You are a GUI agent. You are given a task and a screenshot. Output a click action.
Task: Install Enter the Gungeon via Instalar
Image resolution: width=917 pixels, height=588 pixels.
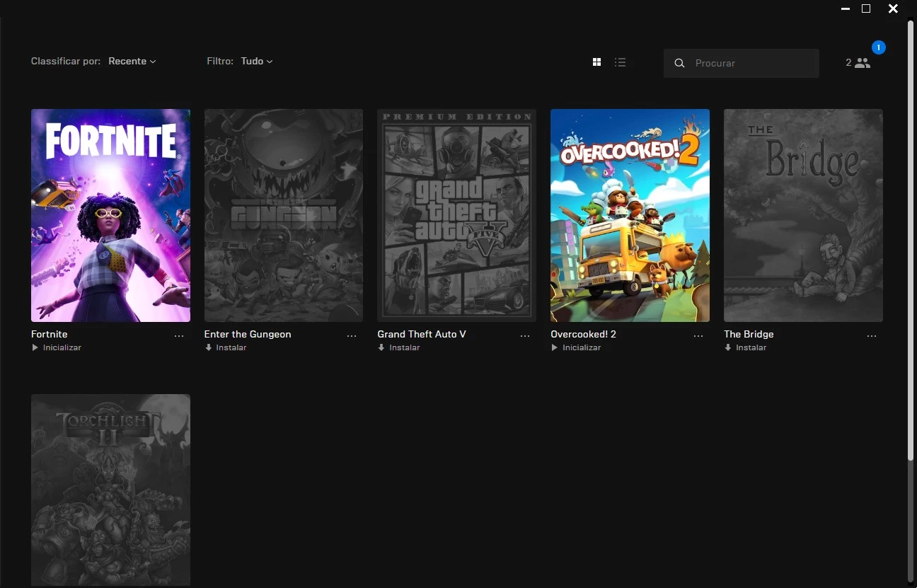tap(231, 347)
